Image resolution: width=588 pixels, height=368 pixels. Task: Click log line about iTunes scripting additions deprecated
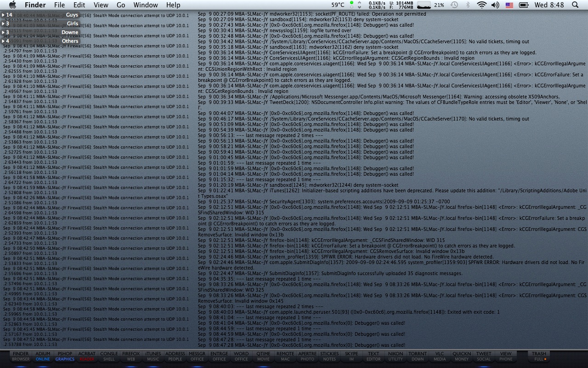pos(392,193)
